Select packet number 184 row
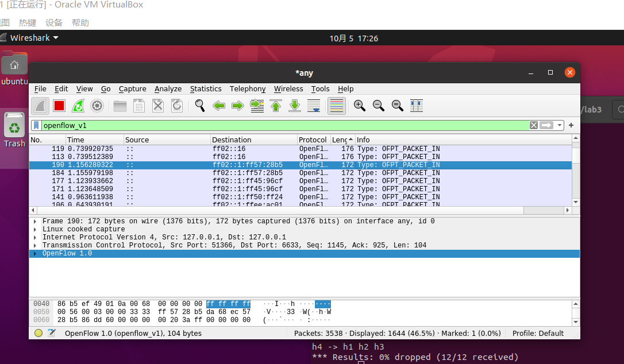624x364 pixels. (x=301, y=173)
